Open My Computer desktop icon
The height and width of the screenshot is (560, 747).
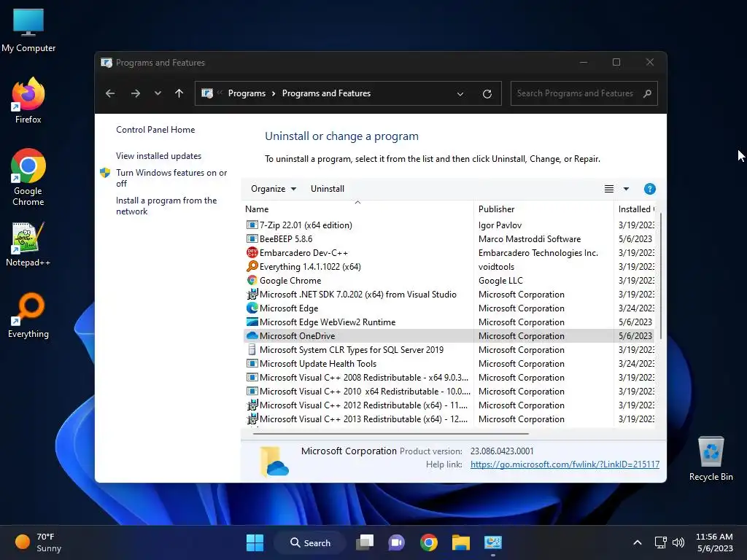(28, 30)
